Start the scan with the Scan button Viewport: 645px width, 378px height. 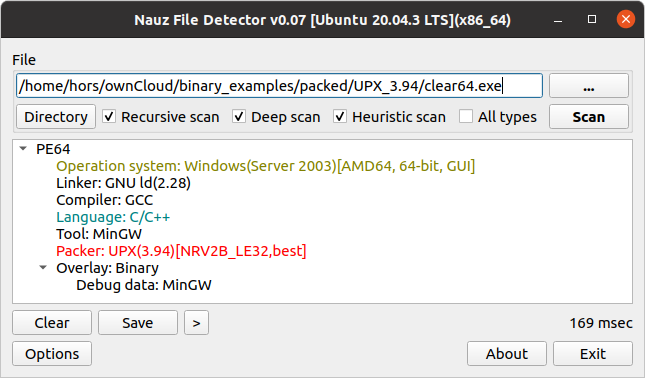tap(589, 117)
